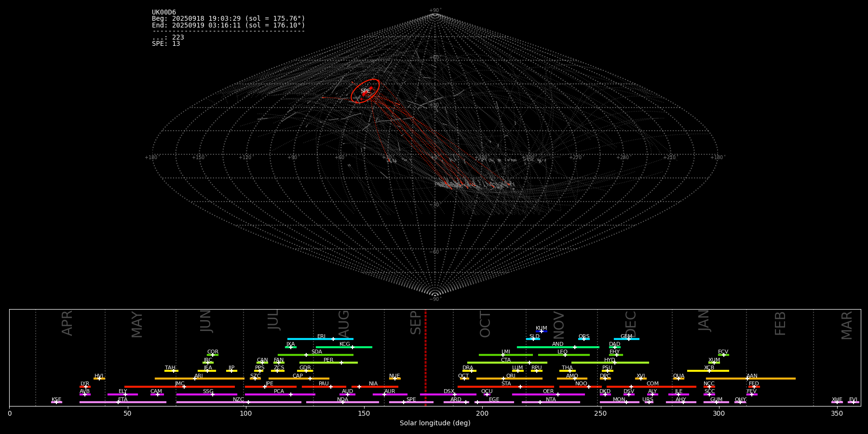Click the DEC month label

pos(631,324)
